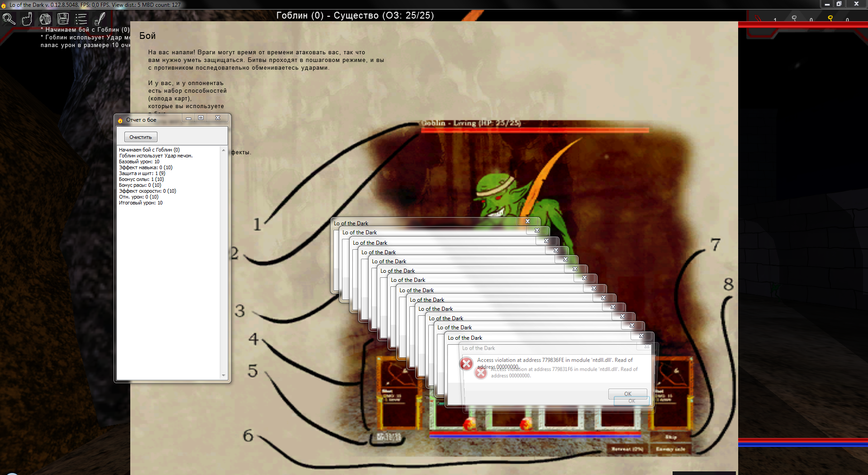Image resolution: width=868 pixels, height=475 pixels.
Task: Open the bulleted list journal icon
Action: pos(81,19)
